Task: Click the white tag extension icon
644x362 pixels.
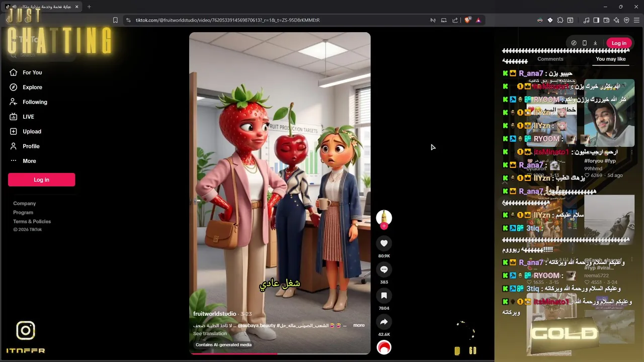Action: [550, 20]
